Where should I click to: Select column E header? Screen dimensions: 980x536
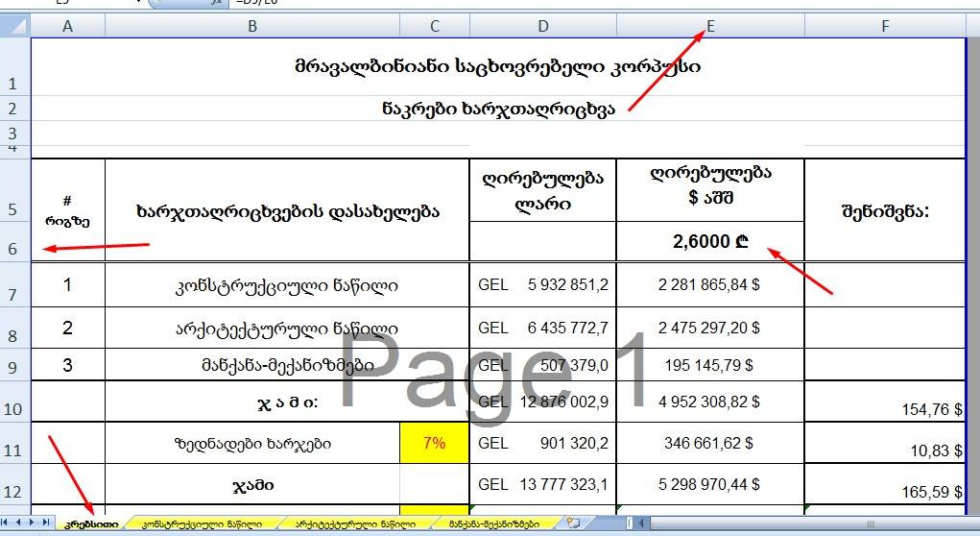[x=710, y=26]
